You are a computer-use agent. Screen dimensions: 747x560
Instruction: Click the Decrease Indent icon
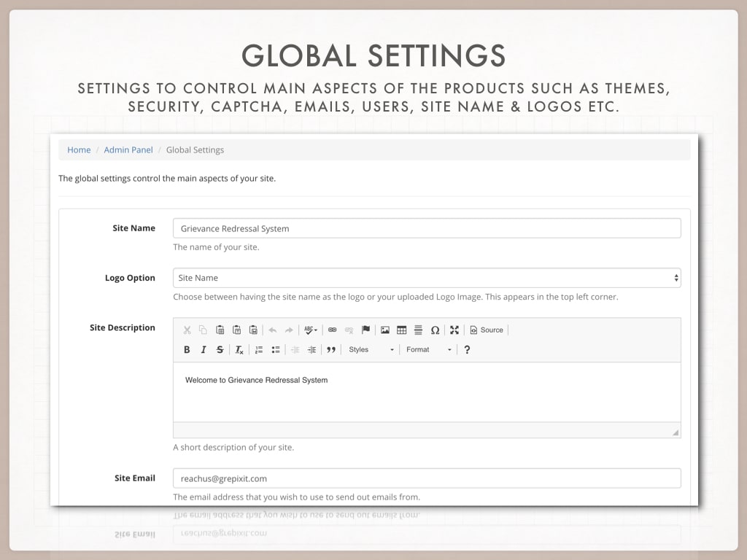coord(295,349)
